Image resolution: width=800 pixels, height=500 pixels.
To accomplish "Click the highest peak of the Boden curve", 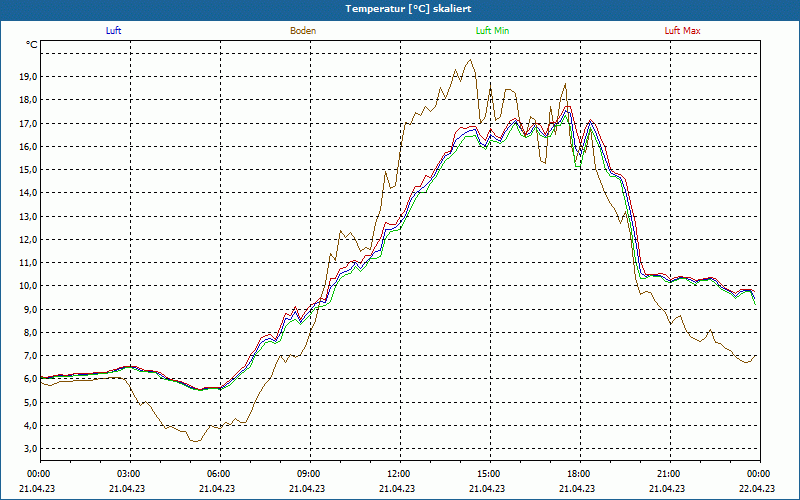I will pyautogui.click(x=471, y=60).
